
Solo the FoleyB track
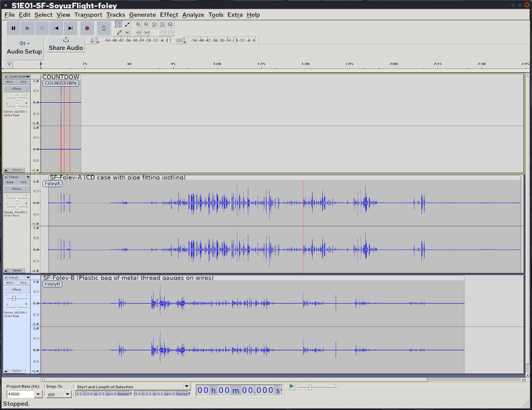pos(23,283)
